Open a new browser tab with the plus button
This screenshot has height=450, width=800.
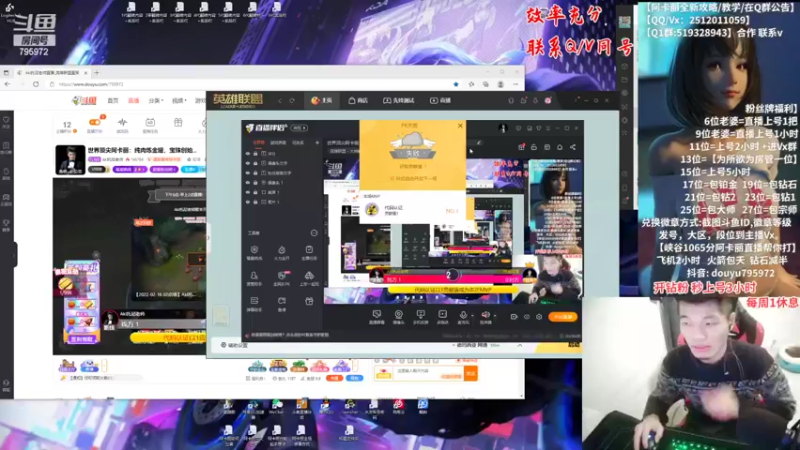pos(96,73)
